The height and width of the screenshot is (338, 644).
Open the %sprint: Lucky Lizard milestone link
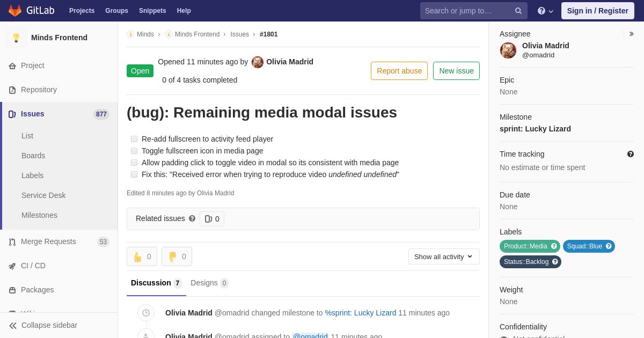[361, 313]
